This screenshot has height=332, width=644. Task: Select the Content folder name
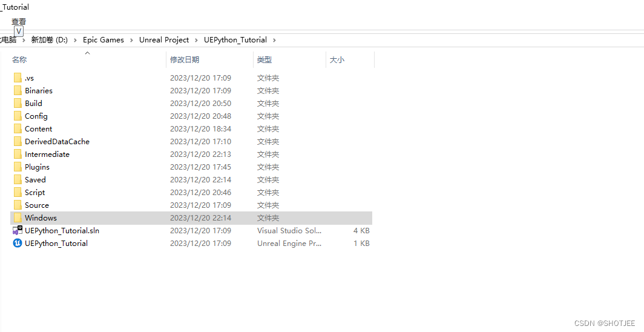coord(39,129)
